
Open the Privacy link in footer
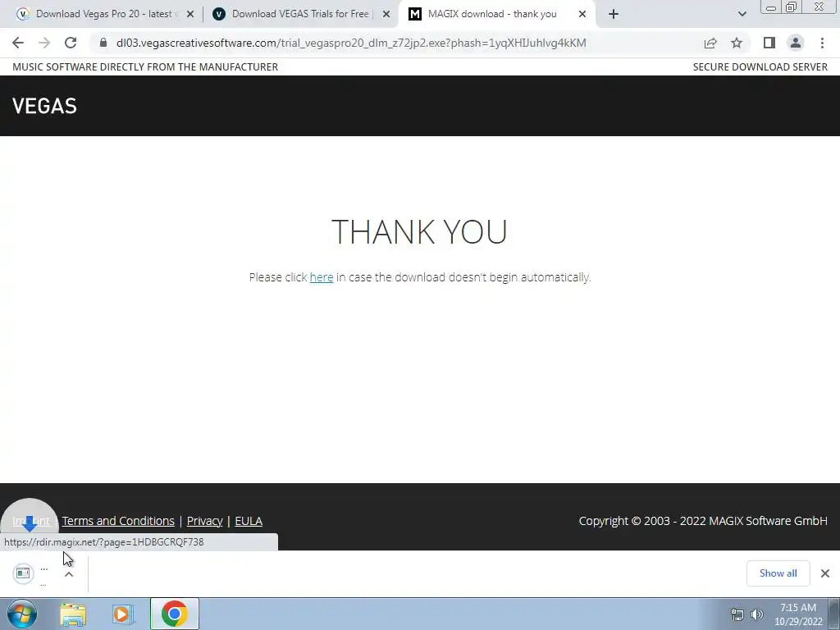click(x=204, y=521)
